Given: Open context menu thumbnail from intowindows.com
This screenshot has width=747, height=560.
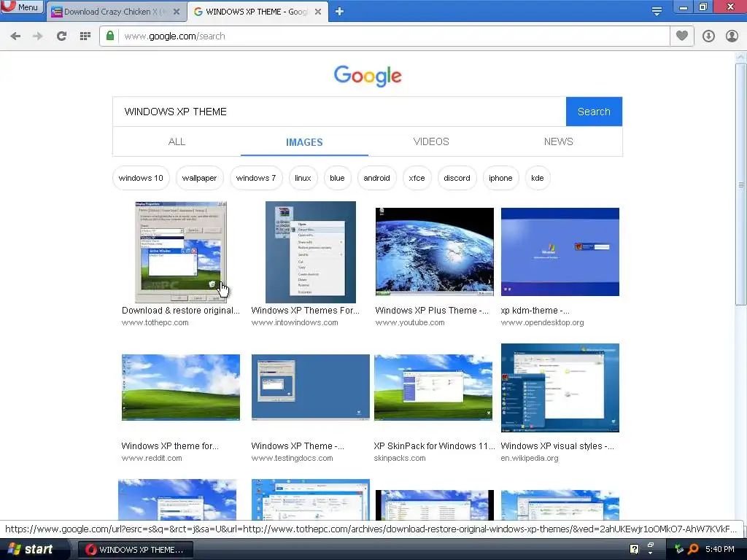Looking at the screenshot, I should pos(311,252).
